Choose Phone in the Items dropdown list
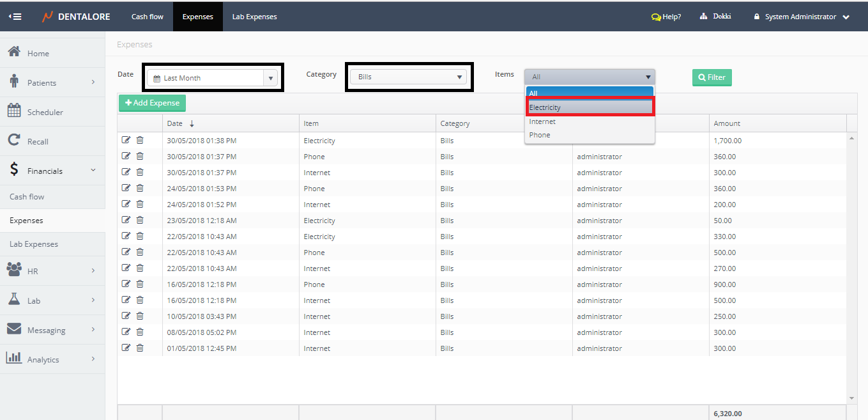This screenshot has height=420, width=868. click(x=540, y=135)
